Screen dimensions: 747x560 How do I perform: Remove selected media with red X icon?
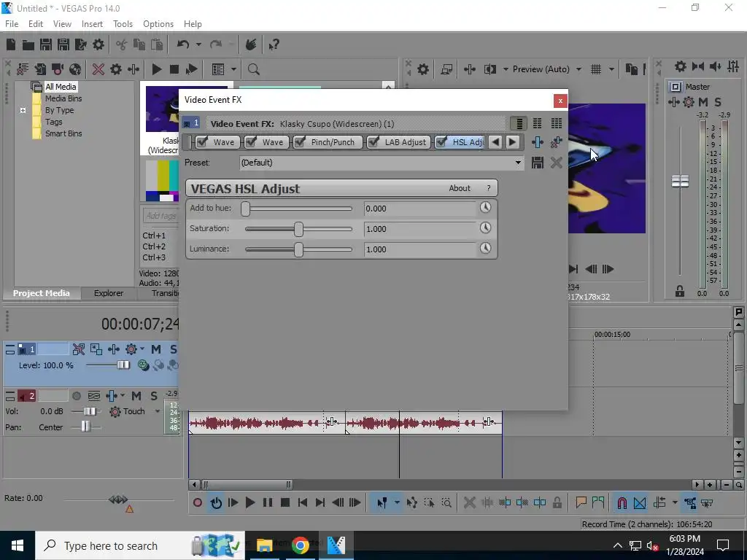[98, 69]
